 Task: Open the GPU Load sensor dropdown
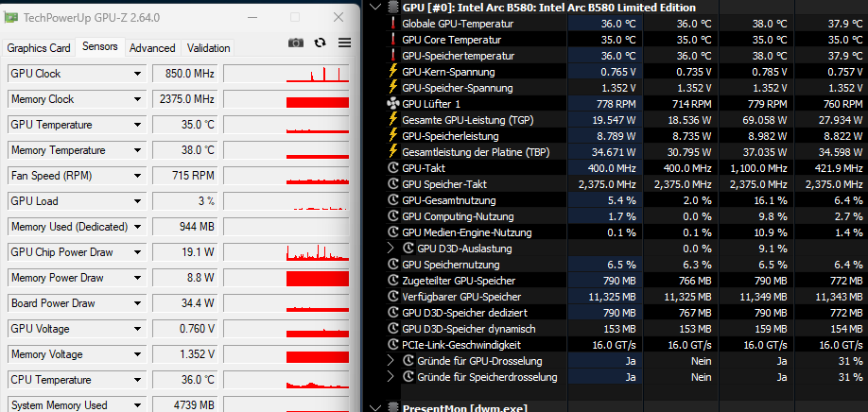(x=137, y=201)
